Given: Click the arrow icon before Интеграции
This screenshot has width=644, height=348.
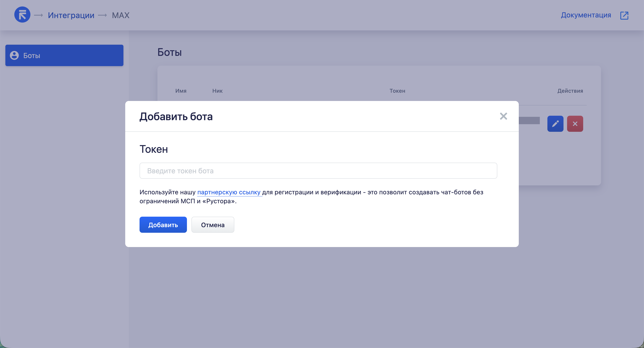Looking at the screenshot, I should point(38,15).
